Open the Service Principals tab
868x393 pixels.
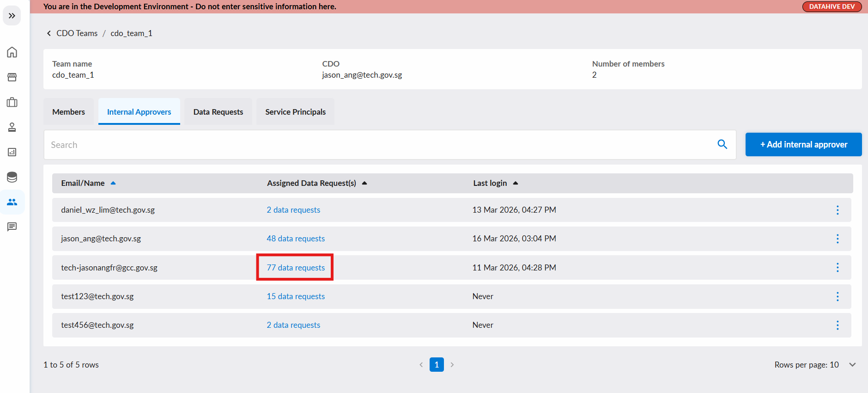point(296,112)
